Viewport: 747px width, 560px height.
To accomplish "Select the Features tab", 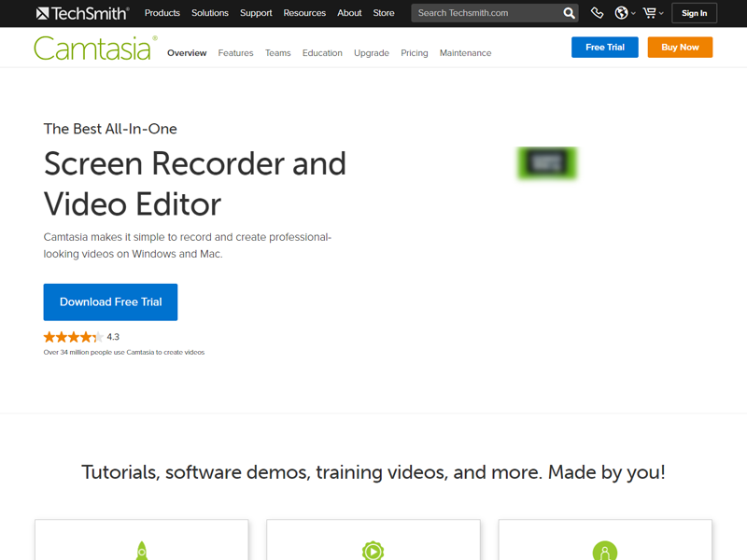I will (x=236, y=53).
